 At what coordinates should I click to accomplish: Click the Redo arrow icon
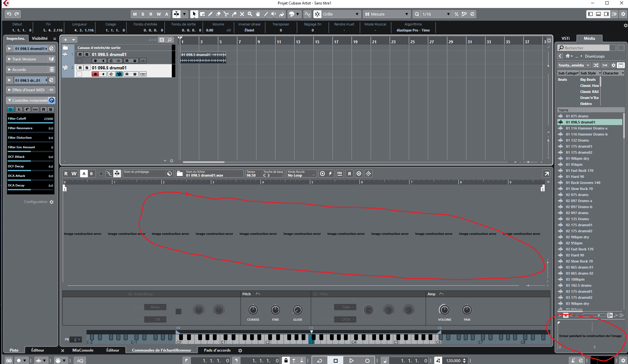[17, 14]
